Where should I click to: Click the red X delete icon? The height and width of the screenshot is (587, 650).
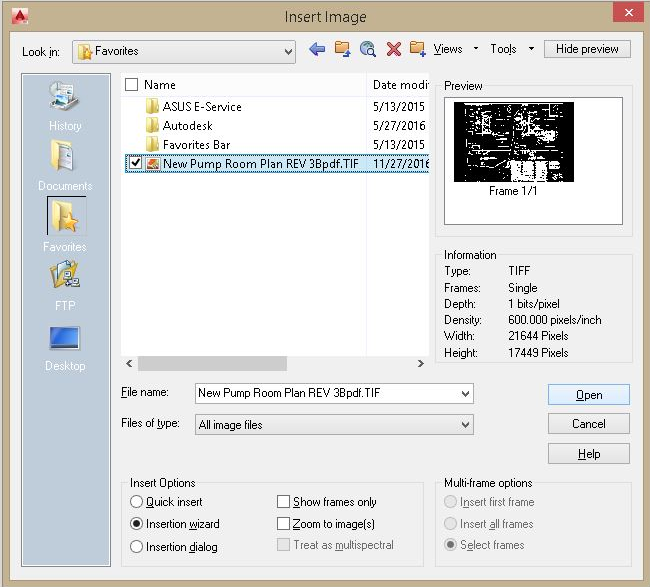coord(393,49)
